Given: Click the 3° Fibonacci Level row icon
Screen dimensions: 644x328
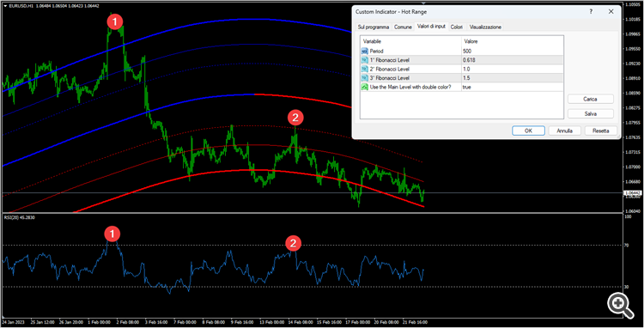Looking at the screenshot, I should (364, 78).
